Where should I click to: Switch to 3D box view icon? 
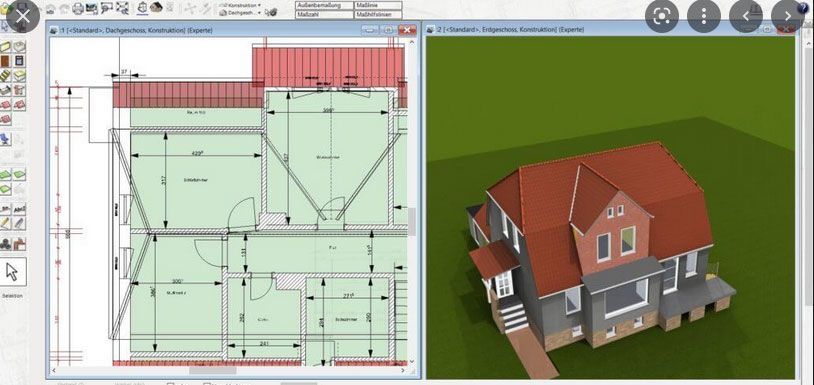point(143,7)
